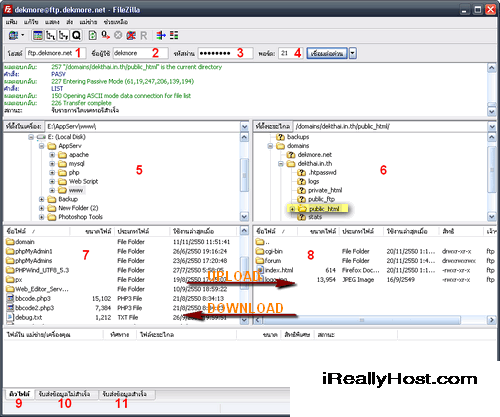Open the View menu (third menu)

click(x=52, y=22)
